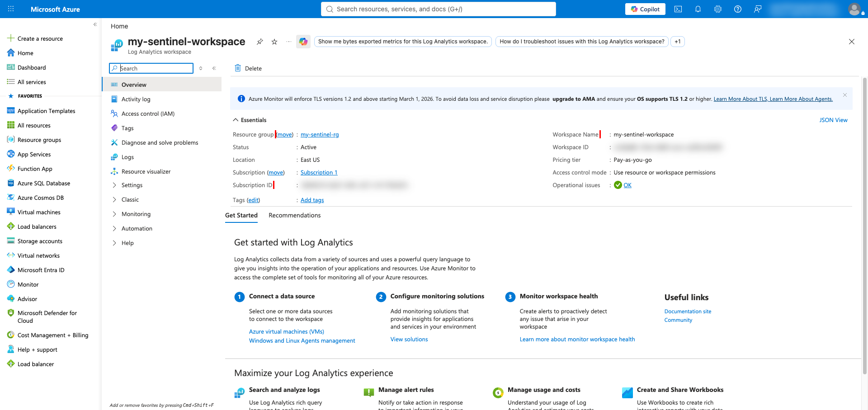This screenshot has height=410, width=868.
Task: Open Cloud Shell from the top bar
Action: point(678,9)
